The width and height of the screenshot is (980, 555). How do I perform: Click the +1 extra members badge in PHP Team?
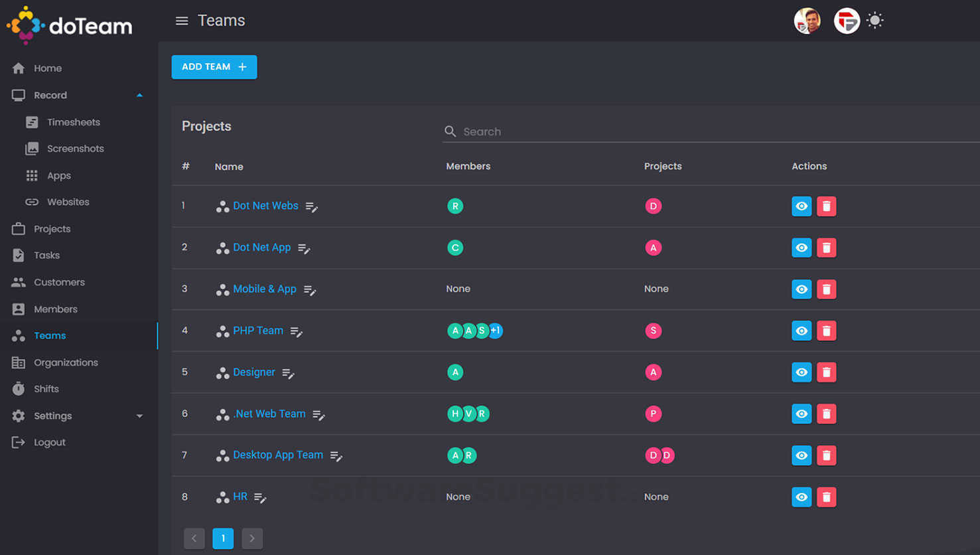click(496, 331)
